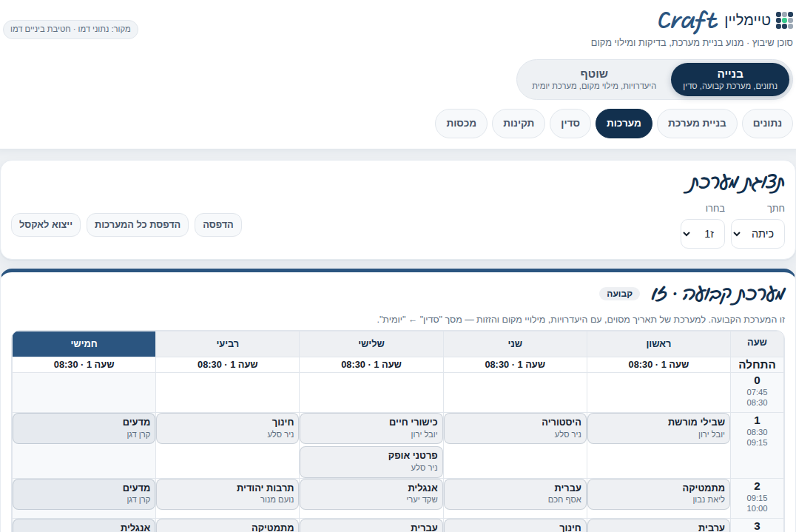Switch to the בנייה mode
The image size is (796, 532).
[x=730, y=80]
